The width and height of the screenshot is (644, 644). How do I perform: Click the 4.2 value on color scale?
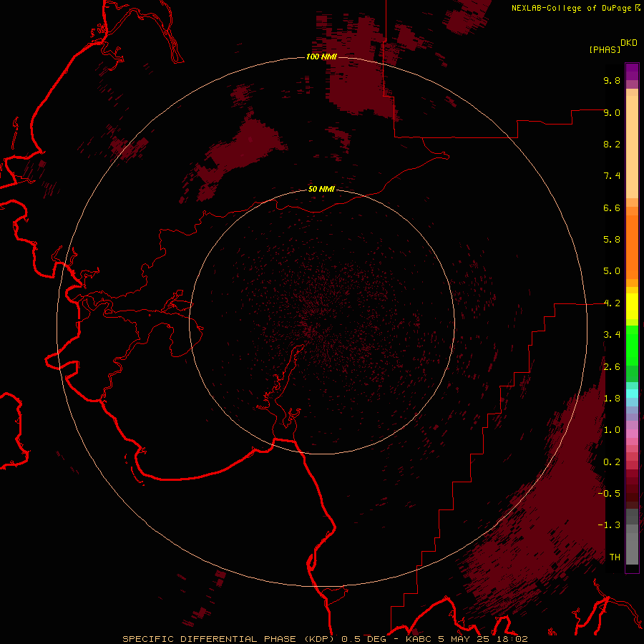(x=612, y=303)
